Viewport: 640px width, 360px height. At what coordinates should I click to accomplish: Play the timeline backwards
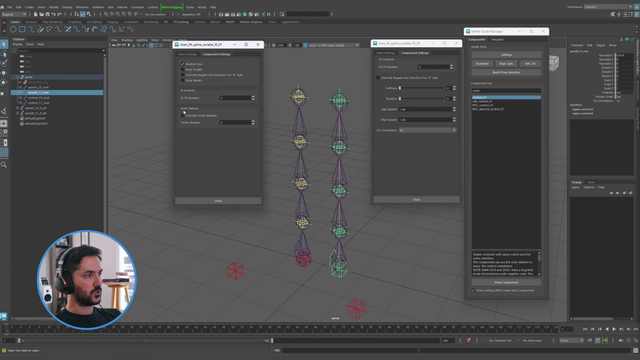[607, 329]
